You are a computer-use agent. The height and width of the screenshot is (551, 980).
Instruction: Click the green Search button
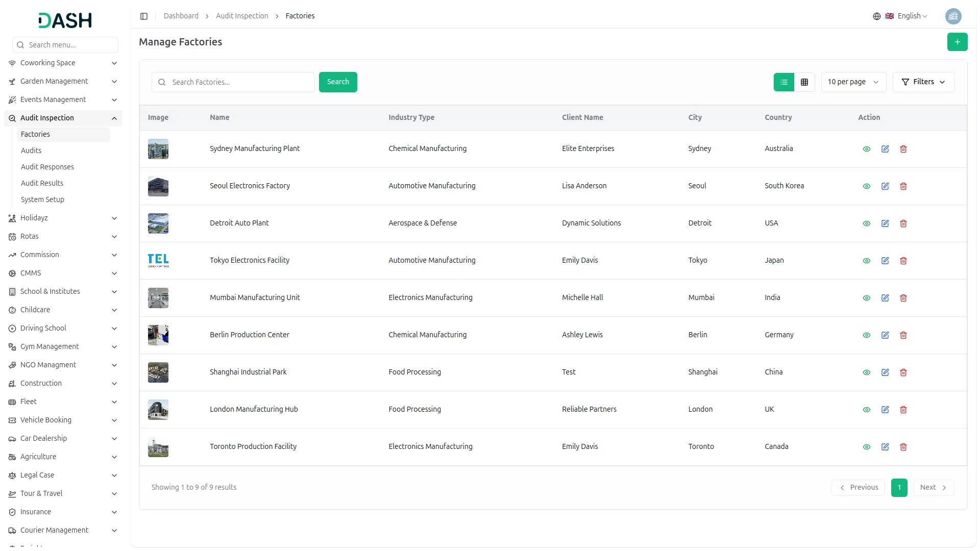(x=337, y=82)
